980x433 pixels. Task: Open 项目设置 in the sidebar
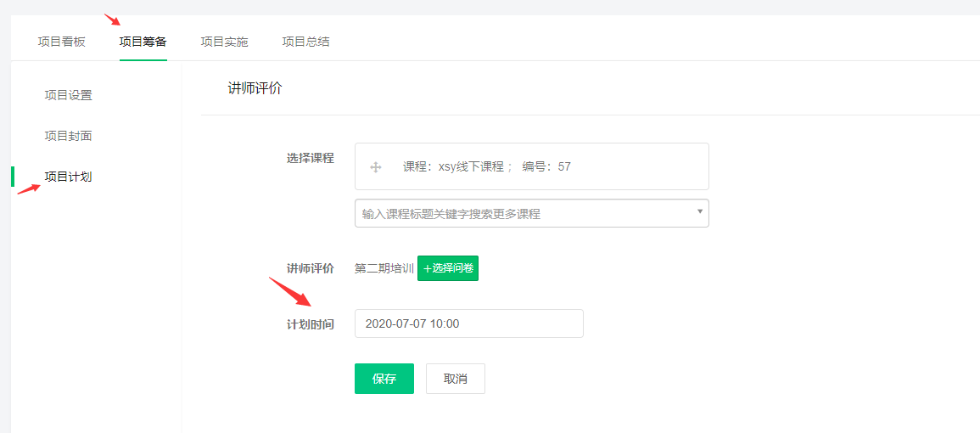(x=69, y=96)
